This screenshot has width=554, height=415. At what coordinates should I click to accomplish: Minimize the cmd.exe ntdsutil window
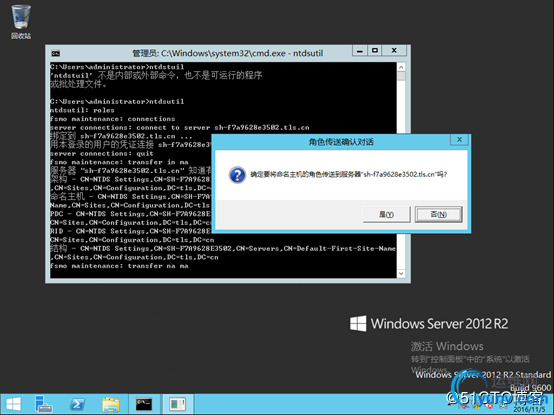coord(360,51)
